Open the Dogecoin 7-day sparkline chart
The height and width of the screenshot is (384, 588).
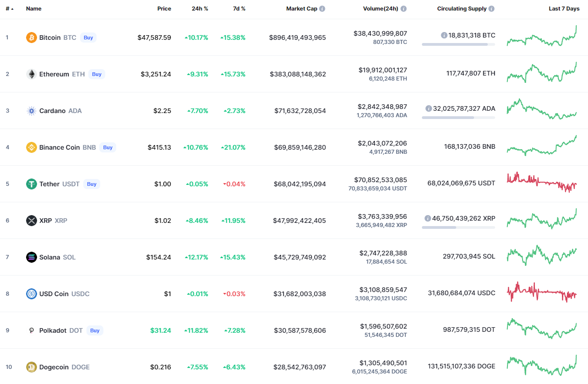pyautogui.click(x=542, y=365)
